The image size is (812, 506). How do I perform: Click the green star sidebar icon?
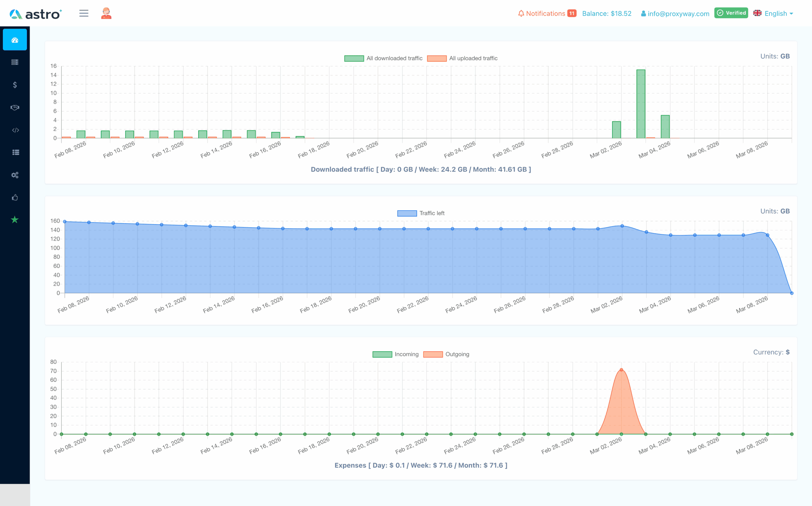tap(15, 220)
